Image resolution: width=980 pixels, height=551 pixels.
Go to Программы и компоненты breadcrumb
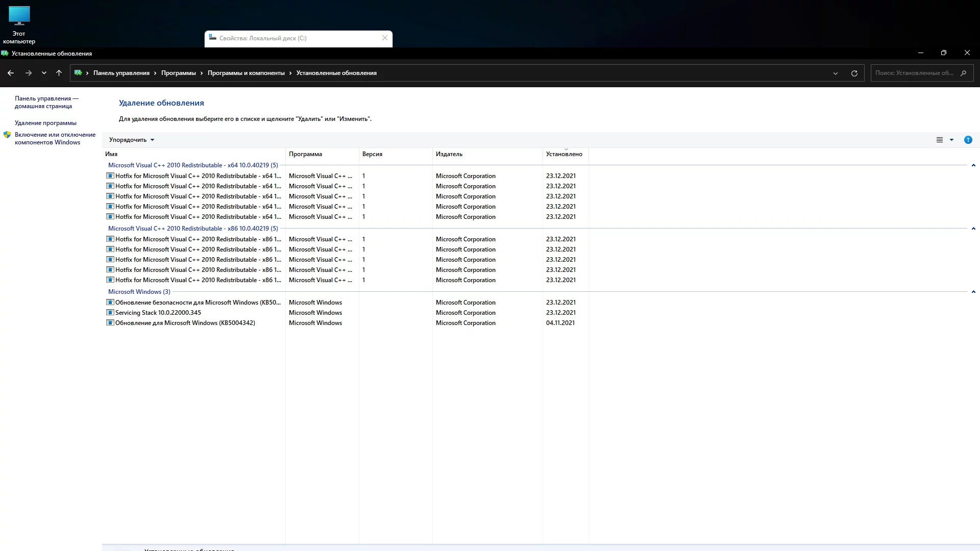click(246, 73)
